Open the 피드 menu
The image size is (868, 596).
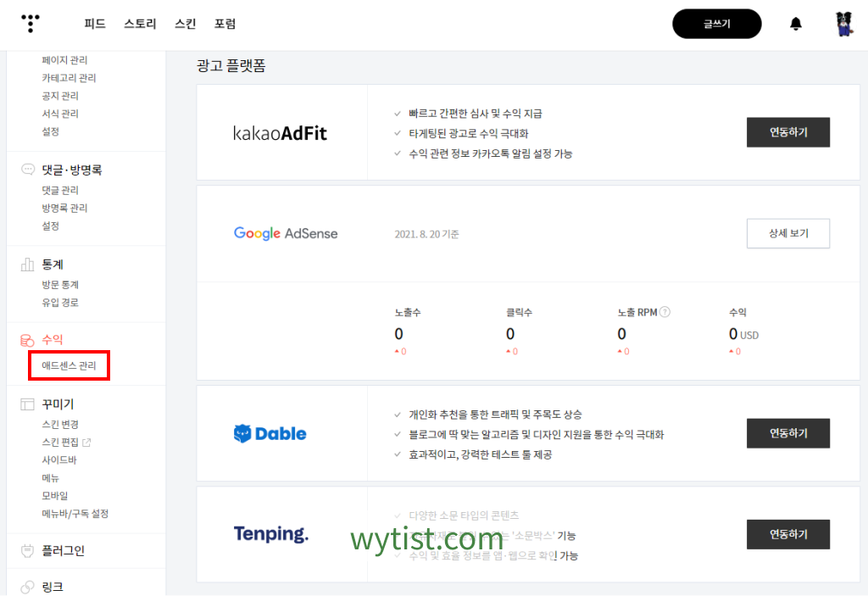(95, 24)
